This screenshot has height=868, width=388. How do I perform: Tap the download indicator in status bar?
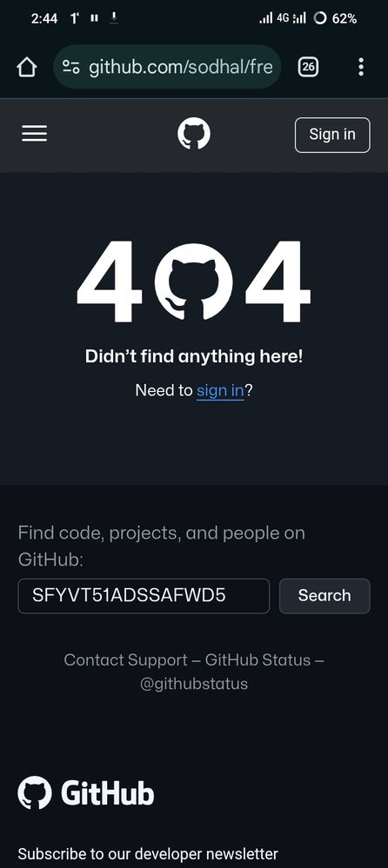pyautogui.click(x=114, y=18)
